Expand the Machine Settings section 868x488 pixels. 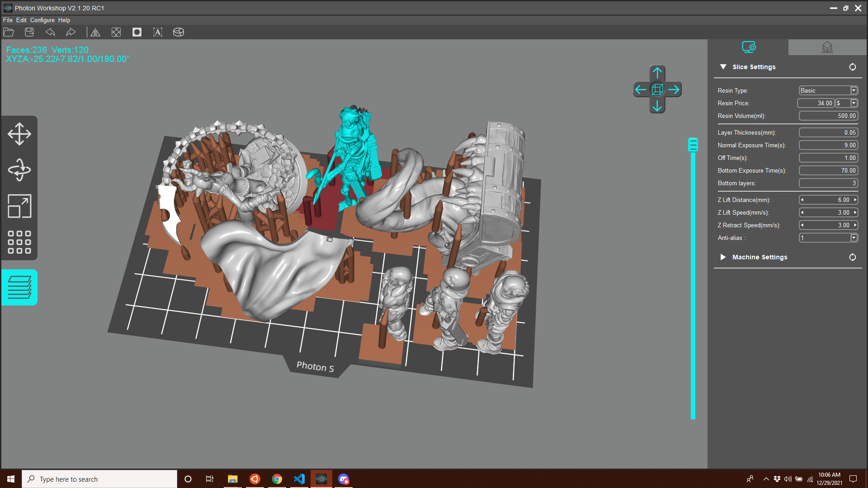click(723, 257)
